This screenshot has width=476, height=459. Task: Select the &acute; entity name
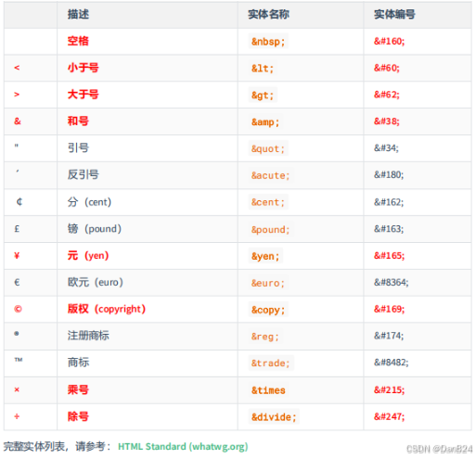click(271, 175)
